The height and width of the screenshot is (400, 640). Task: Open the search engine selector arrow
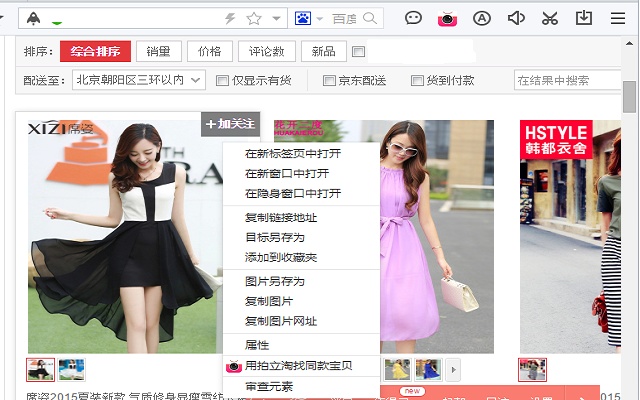tap(320, 18)
